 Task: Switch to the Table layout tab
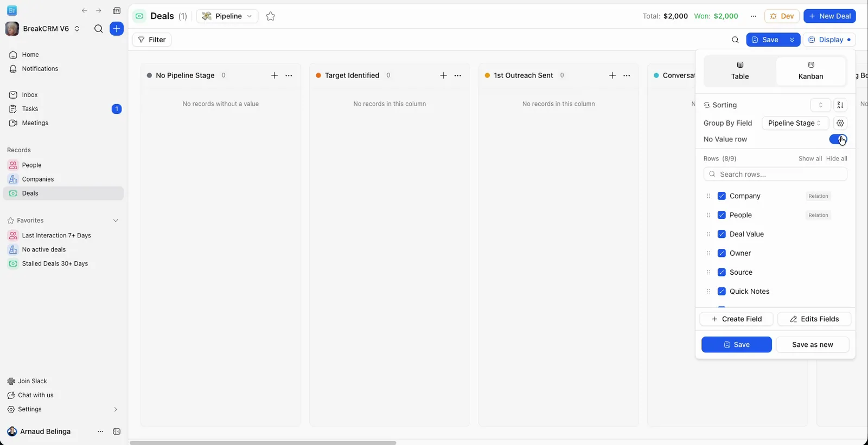pos(739,71)
